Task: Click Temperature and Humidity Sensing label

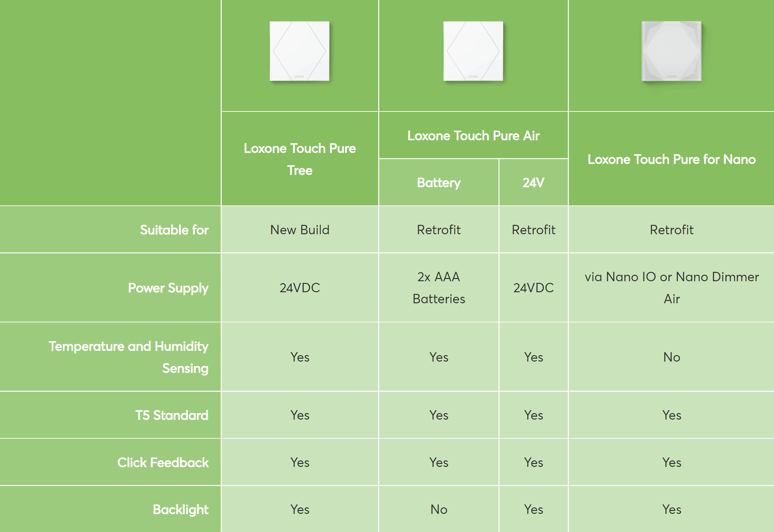Action: coord(129,357)
